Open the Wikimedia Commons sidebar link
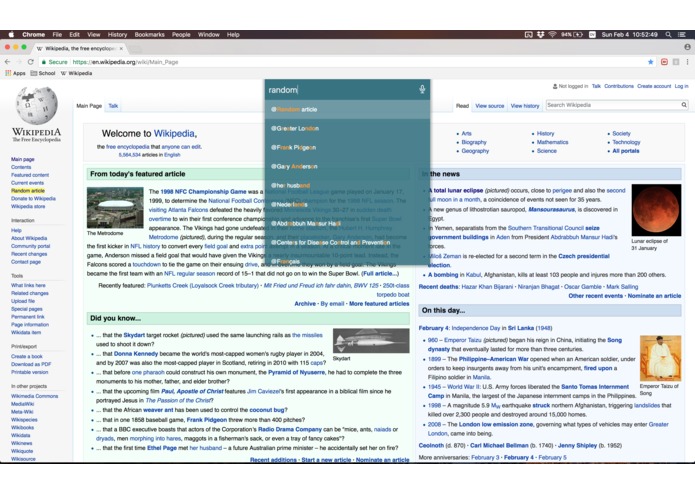This screenshot has width=695, height=494. coord(35,396)
